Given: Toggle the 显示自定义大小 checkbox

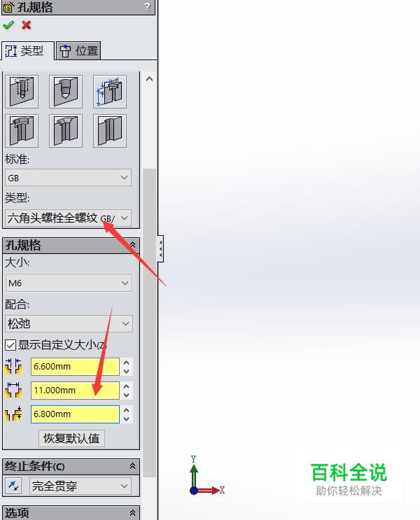Looking at the screenshot, I should pyautogui.click(x=10, y=345).
